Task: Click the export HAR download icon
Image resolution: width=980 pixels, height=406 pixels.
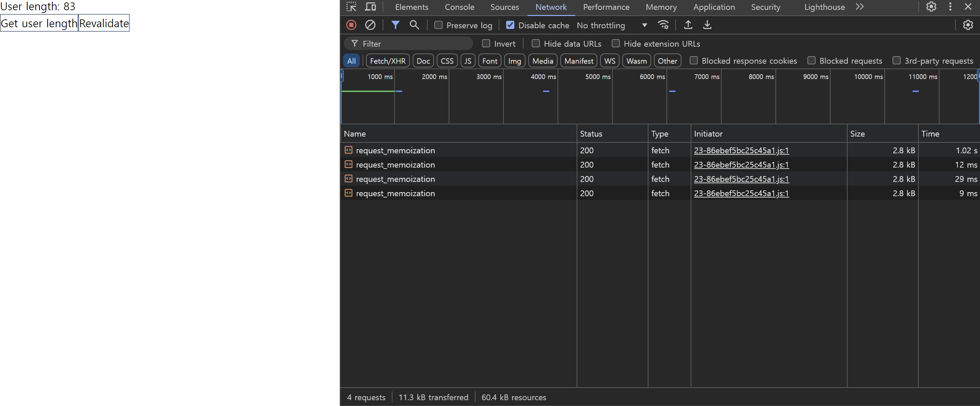Action: 707,25
